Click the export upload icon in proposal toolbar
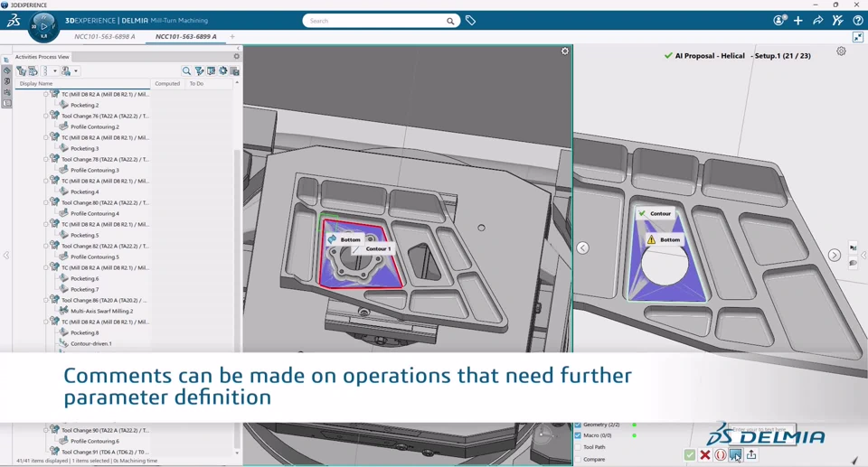 click(x=751, y=454)
